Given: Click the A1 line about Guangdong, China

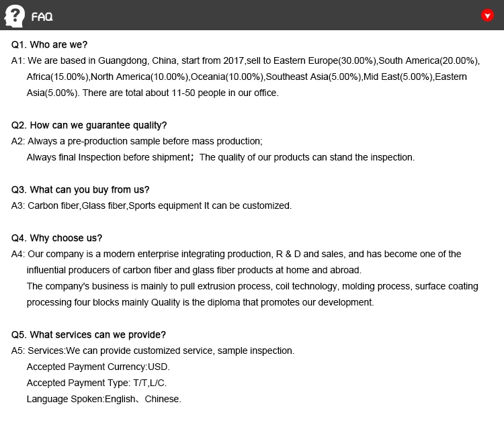Looking at the screenshot, I should tap(245, 61).
